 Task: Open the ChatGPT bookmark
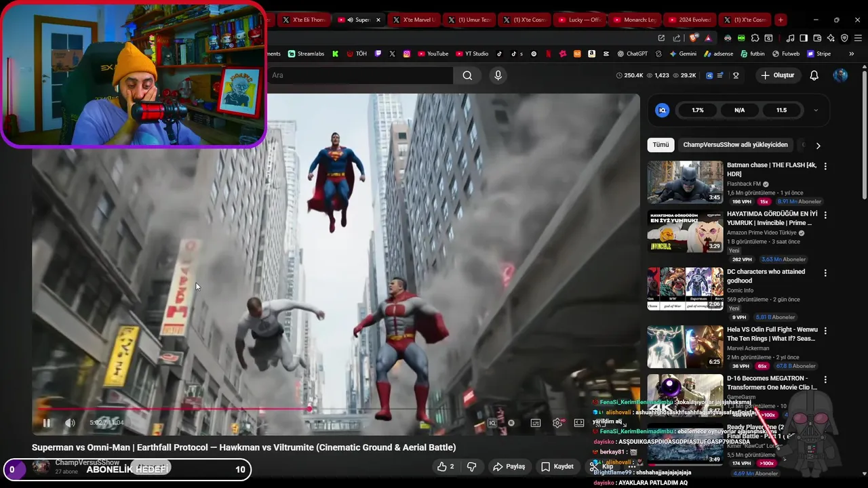pos(632,54)
